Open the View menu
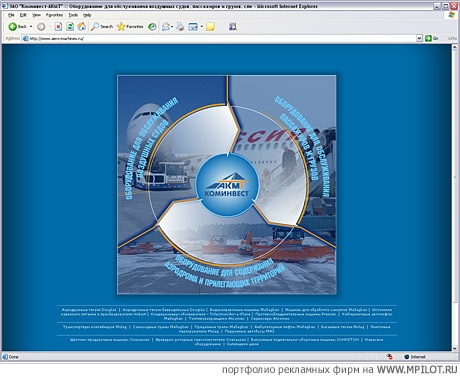Image resolution: width=460 pixels, height=377 pixels. pyautogui.click(x=36, y=15)
